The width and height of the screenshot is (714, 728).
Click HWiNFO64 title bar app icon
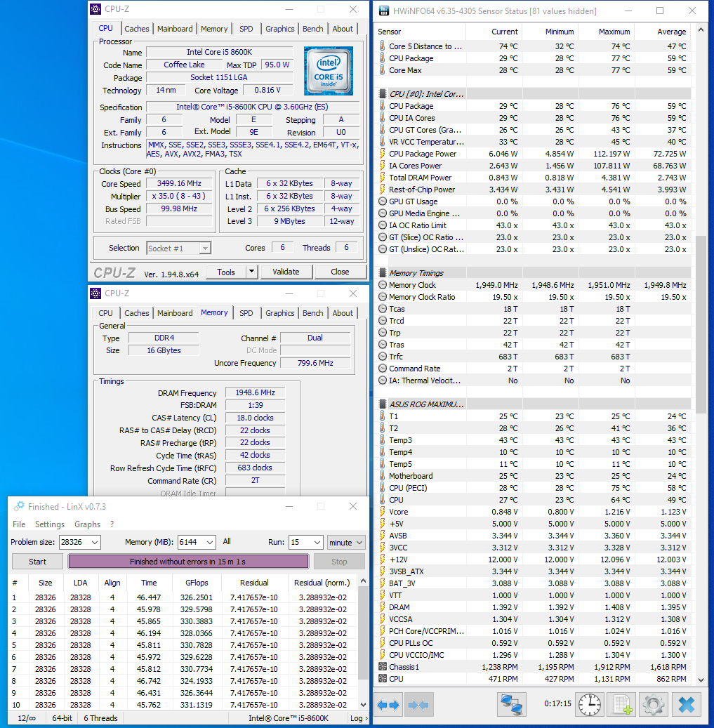click(x=383, y=11)
